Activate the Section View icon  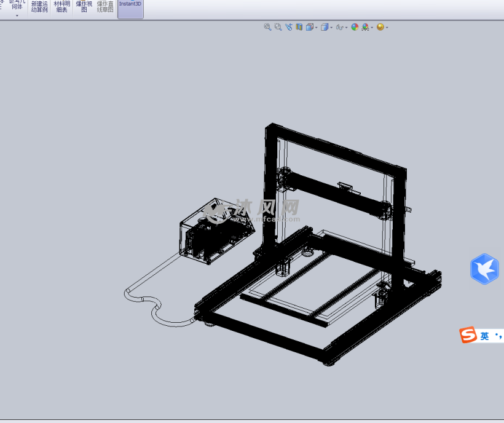tap(299, 27)
